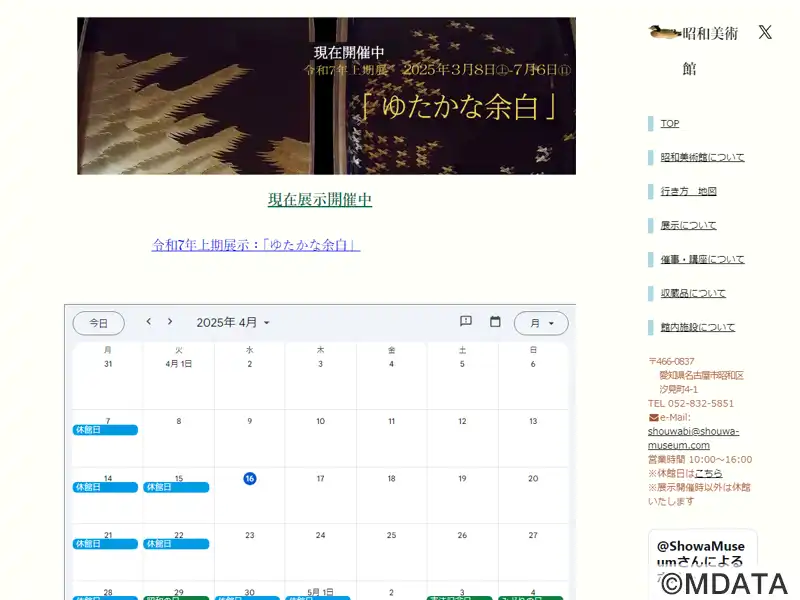
Task: Open the TOP menu link
Action: pyautogui.click(x=669, y=123)
